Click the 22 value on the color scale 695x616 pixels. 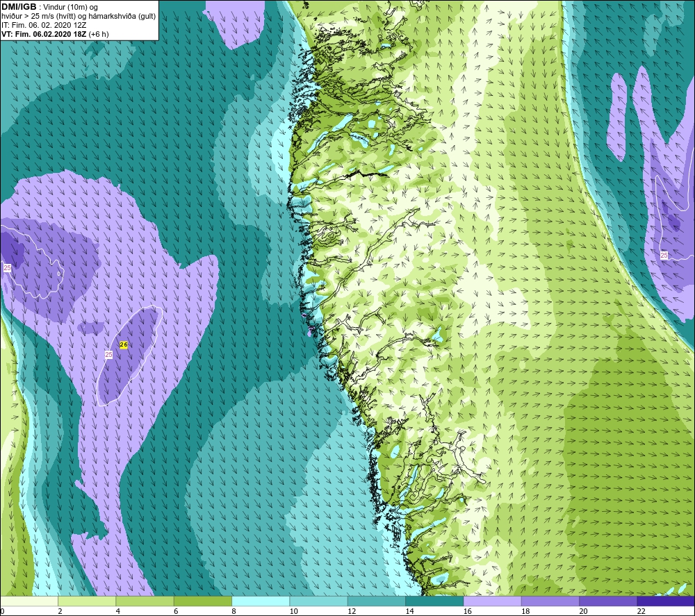click(641, 611)
